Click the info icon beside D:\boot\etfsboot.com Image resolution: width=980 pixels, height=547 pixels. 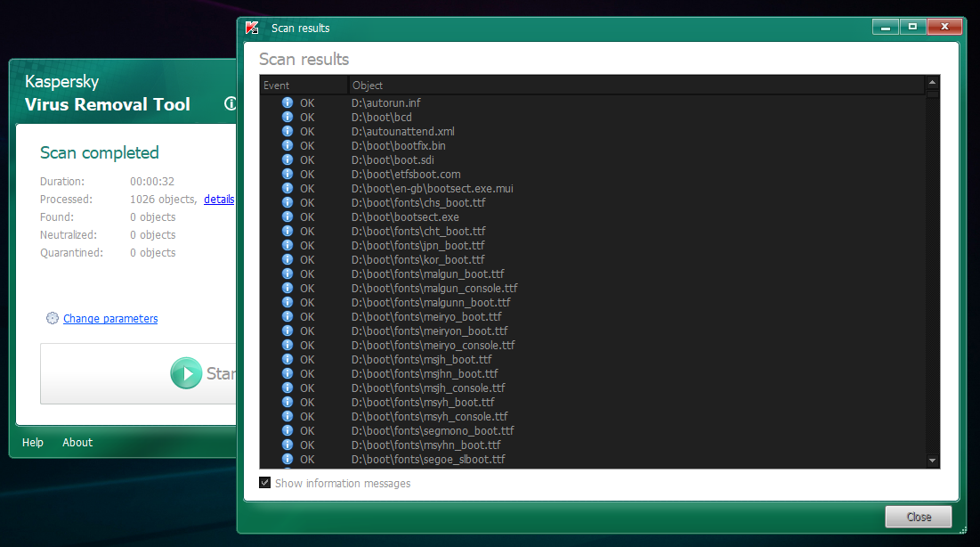pyautogui.click(x=288, y=174)
